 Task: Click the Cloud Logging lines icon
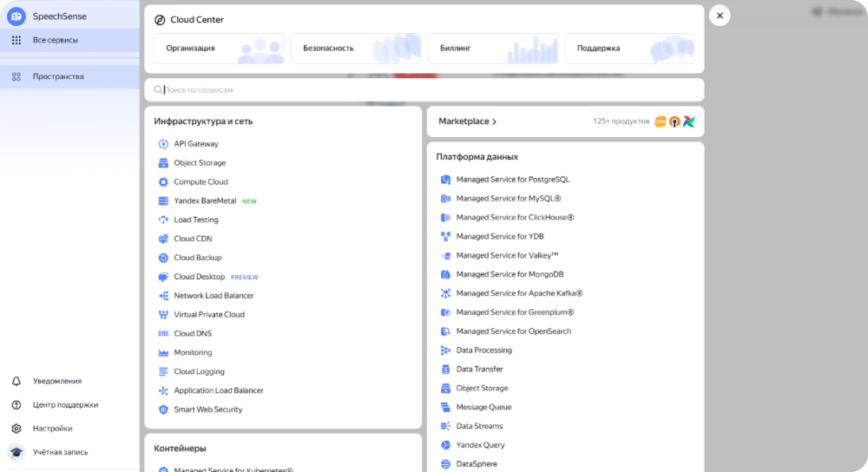(x=163, y=372)
